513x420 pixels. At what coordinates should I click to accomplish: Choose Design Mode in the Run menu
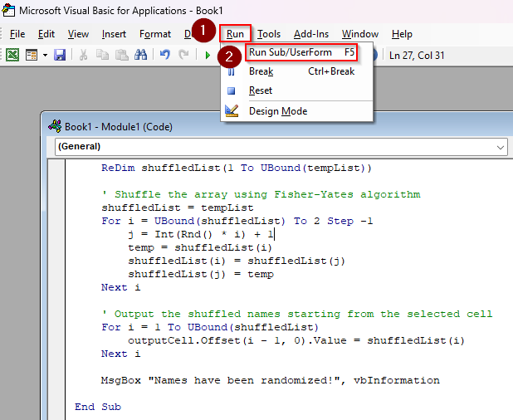coord(296,111)
